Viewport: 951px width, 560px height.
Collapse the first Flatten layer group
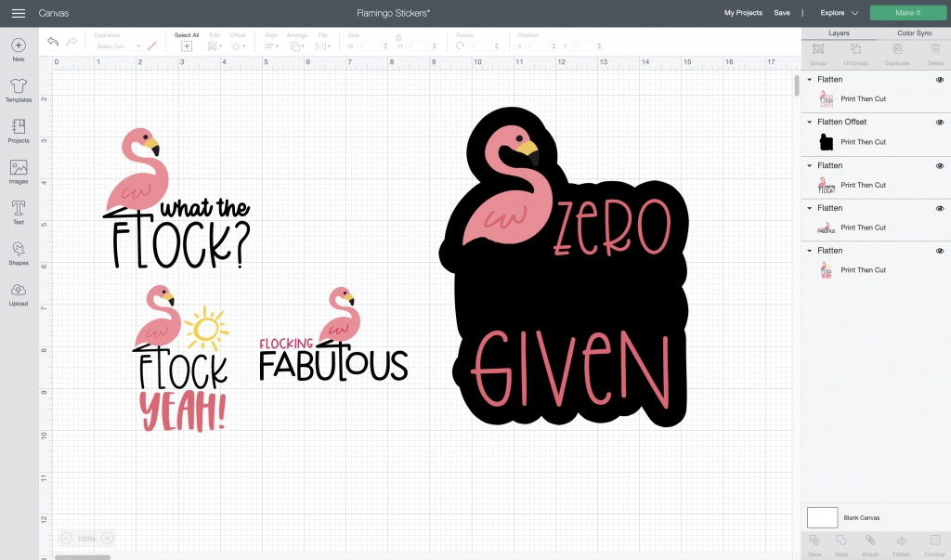pos(809,80)
